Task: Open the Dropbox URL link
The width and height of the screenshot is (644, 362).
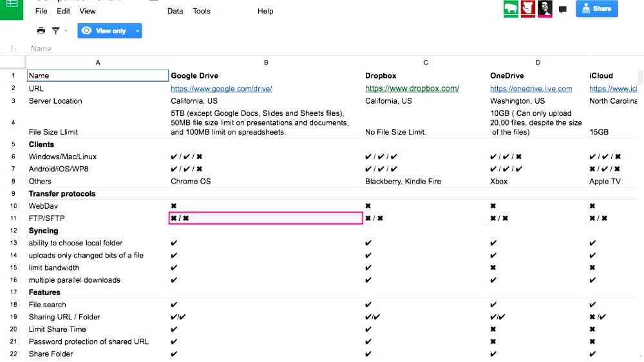Action: tap(412, 88)
